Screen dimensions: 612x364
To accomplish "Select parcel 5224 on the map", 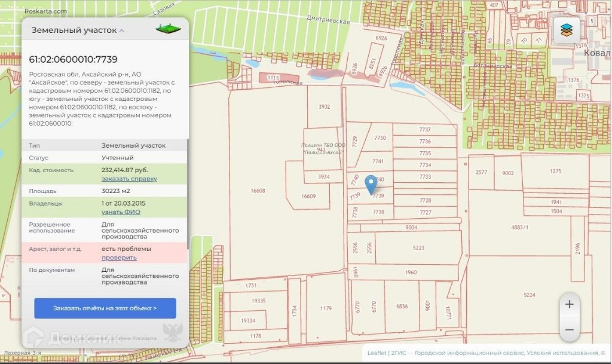I will coord(530,295).
